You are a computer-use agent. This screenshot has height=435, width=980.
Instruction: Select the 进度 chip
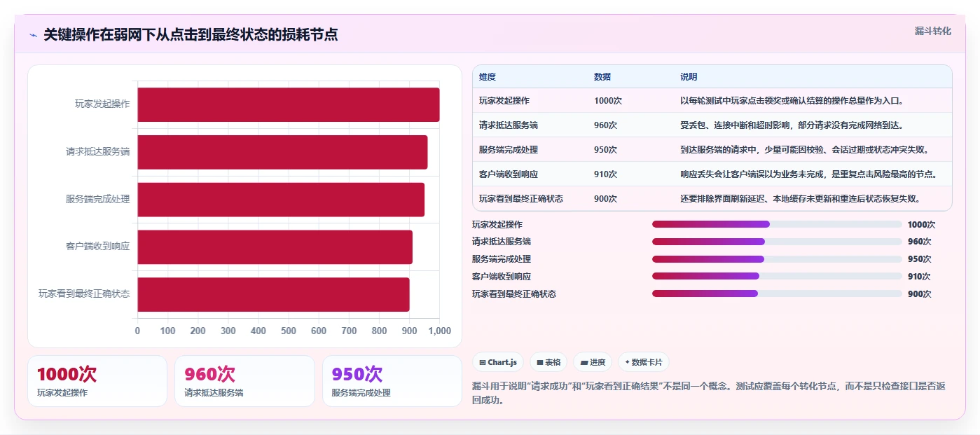pos(593,362)
